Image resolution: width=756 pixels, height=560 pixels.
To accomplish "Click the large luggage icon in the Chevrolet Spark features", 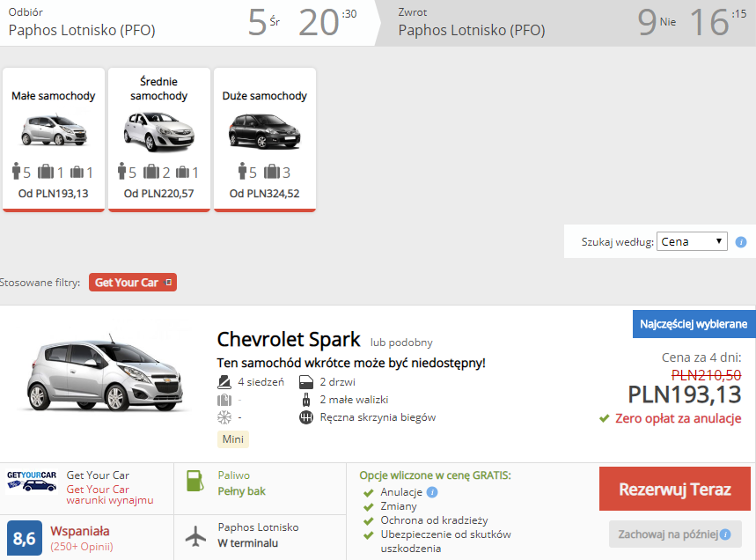I will [224, 400].
